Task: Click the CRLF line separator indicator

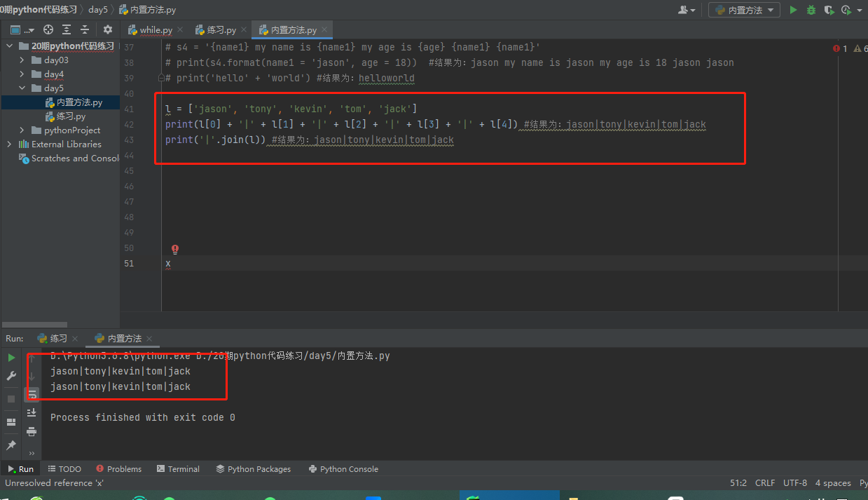Action: pyautogui.click(x=765, y=483)
